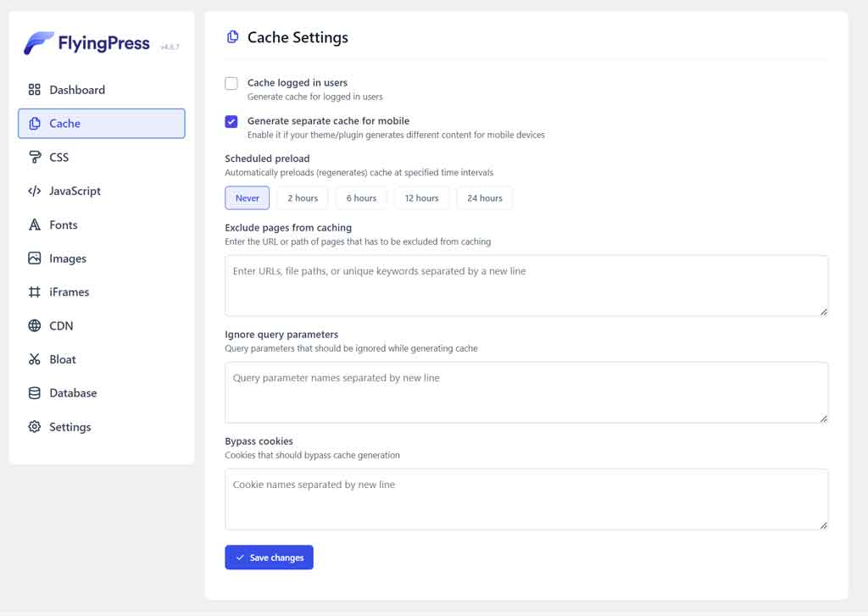Focus the Exclude pages from caching textarea
This screenshot has height=616, width=868.
coord(526,286)
